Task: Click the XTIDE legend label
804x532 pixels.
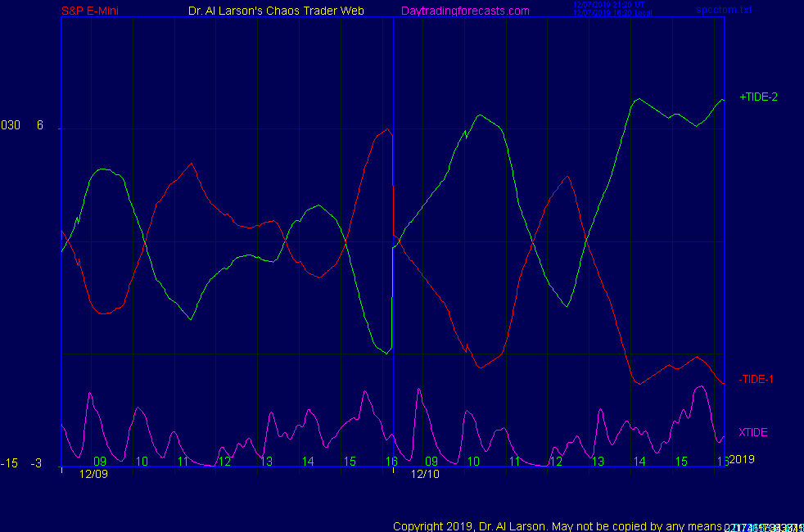Action: [x=752, y=432]
